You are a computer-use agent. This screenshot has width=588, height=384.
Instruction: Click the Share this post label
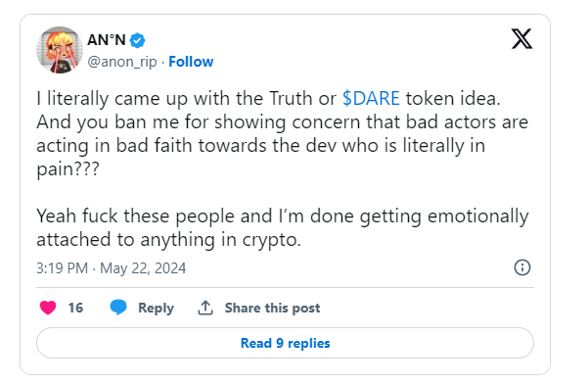pos(272,309)
